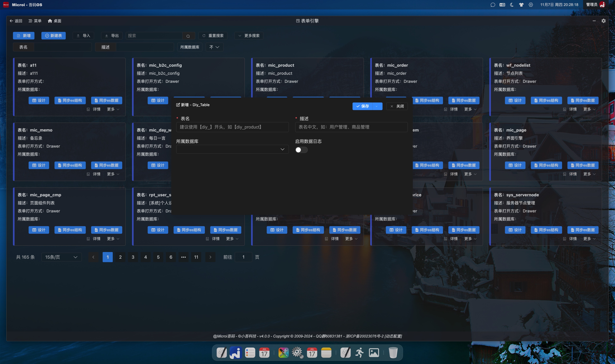Open the yellow Notes icon in dock
615x364 pixels.
tap(326, 353)
